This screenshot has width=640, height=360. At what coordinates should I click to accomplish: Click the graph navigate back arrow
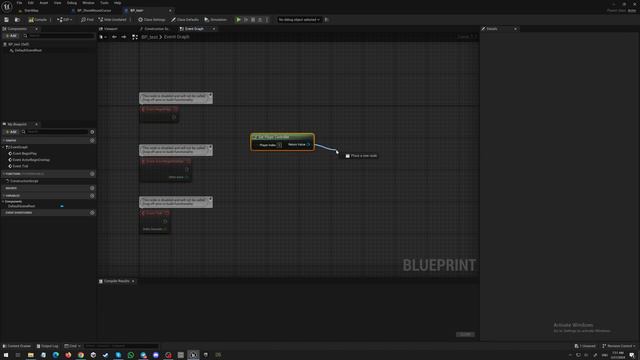(x=114, y=37)
